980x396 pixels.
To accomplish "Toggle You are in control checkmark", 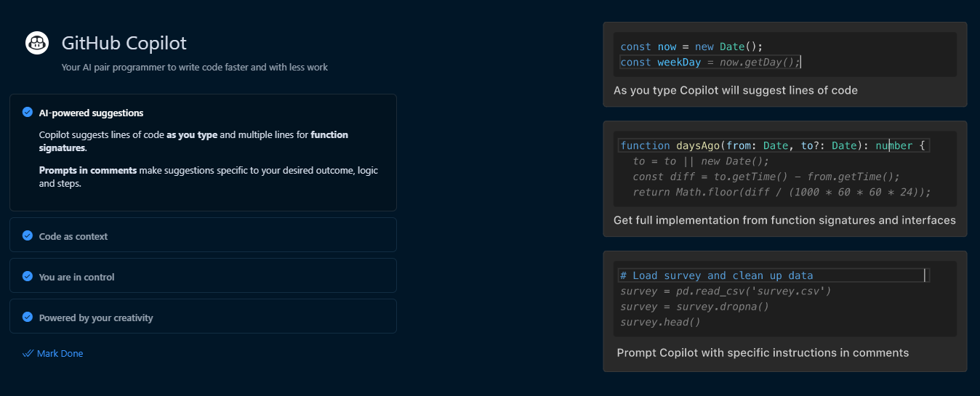I will [28, 276].
